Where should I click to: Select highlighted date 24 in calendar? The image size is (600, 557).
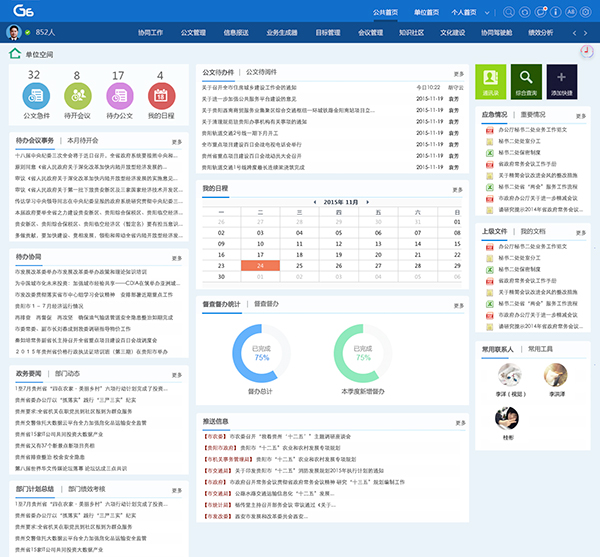260,265
